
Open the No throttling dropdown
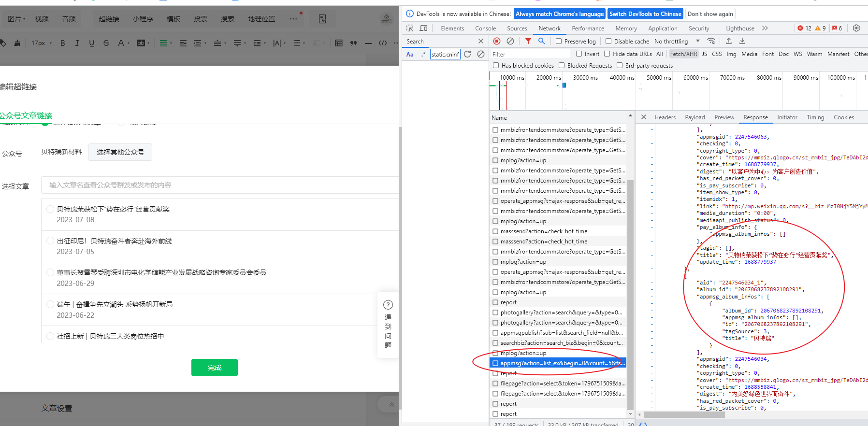[x=677, y=41]
